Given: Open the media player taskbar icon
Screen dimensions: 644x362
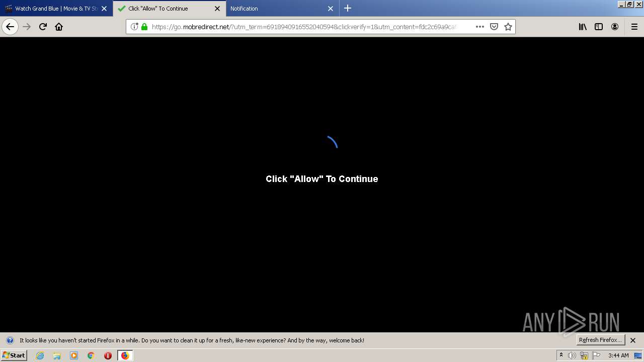Looking at the screenshot, I should (74, 355).
